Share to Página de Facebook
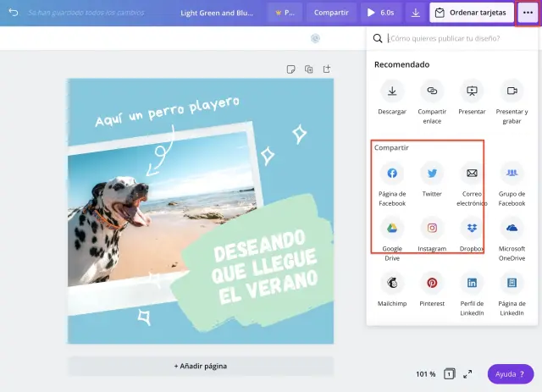Screen dimensions: 542x392 [392, 174]
